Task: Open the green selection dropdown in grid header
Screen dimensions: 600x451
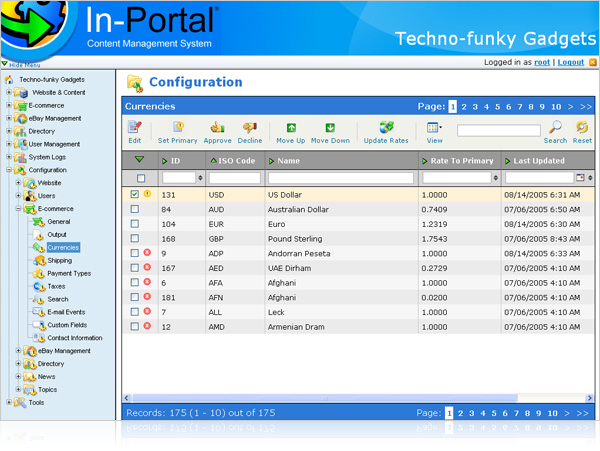Action: [x=139, y=159]
